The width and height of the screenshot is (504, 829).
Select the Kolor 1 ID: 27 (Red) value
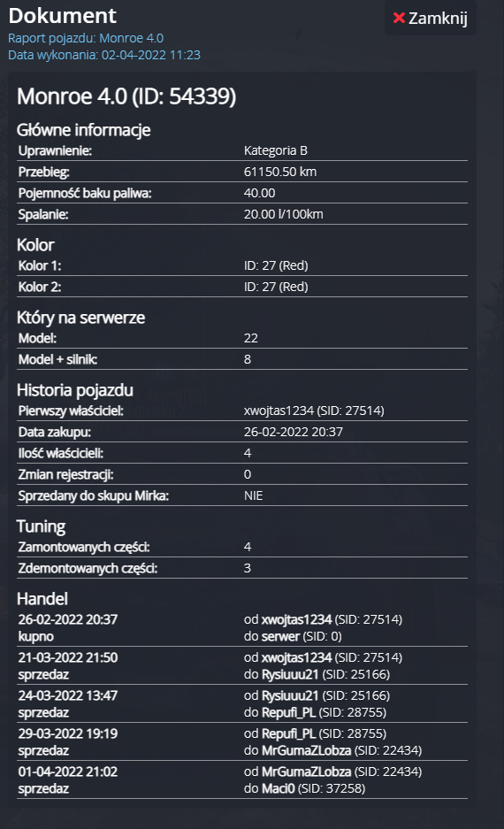(x=276, y=265)
